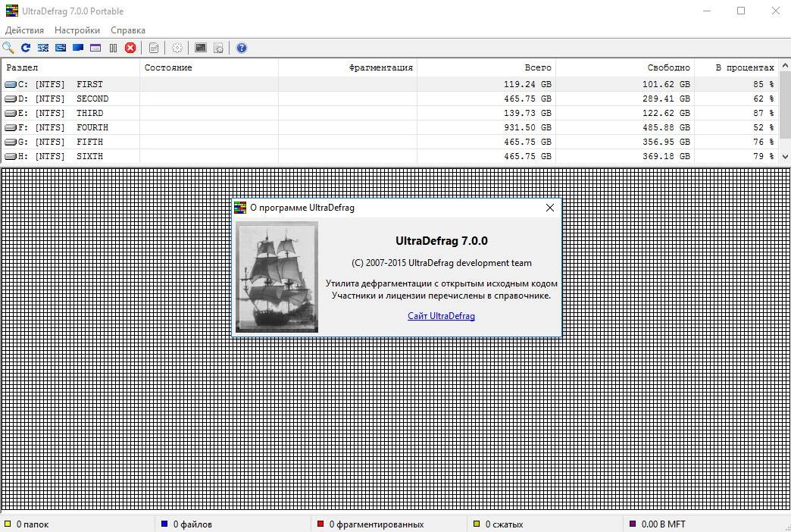Click the yellow folders legend swatch

pos(8,524)
